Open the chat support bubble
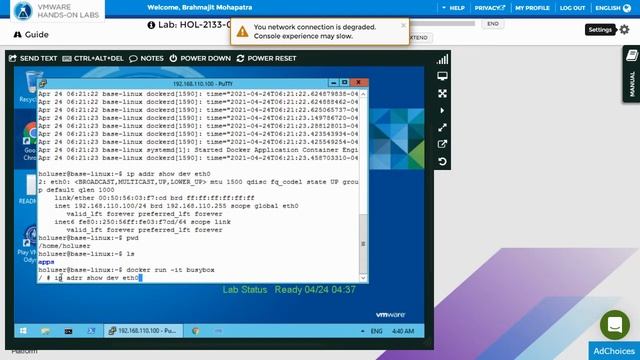Viewport: 640px width, 360px height. click(x=615, y=325)
